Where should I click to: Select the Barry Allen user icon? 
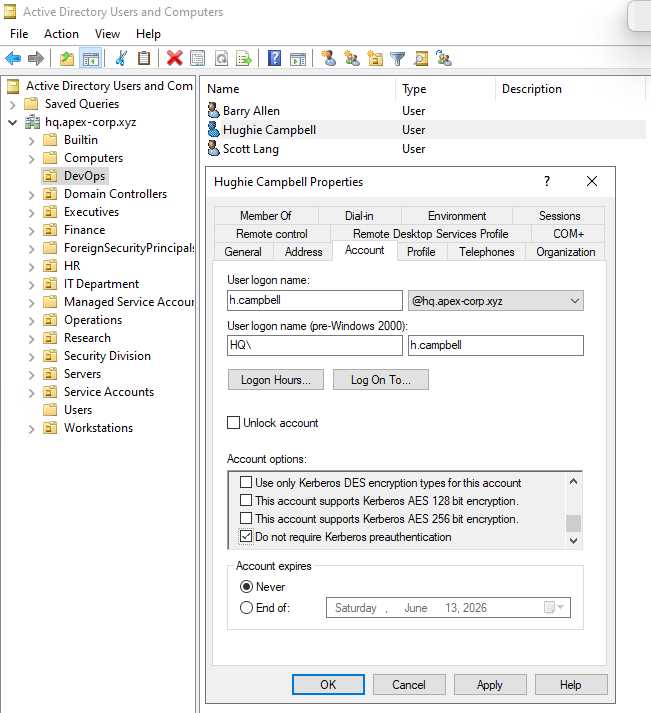213,110
